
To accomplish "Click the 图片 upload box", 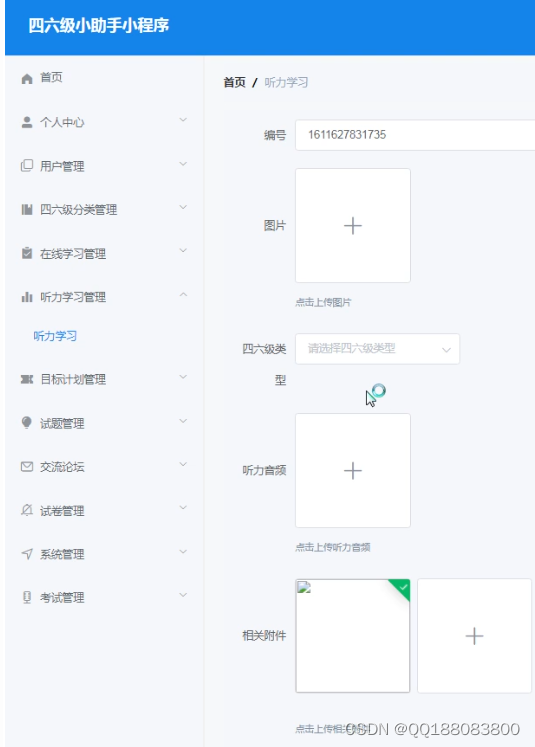I will coord(353,226).
